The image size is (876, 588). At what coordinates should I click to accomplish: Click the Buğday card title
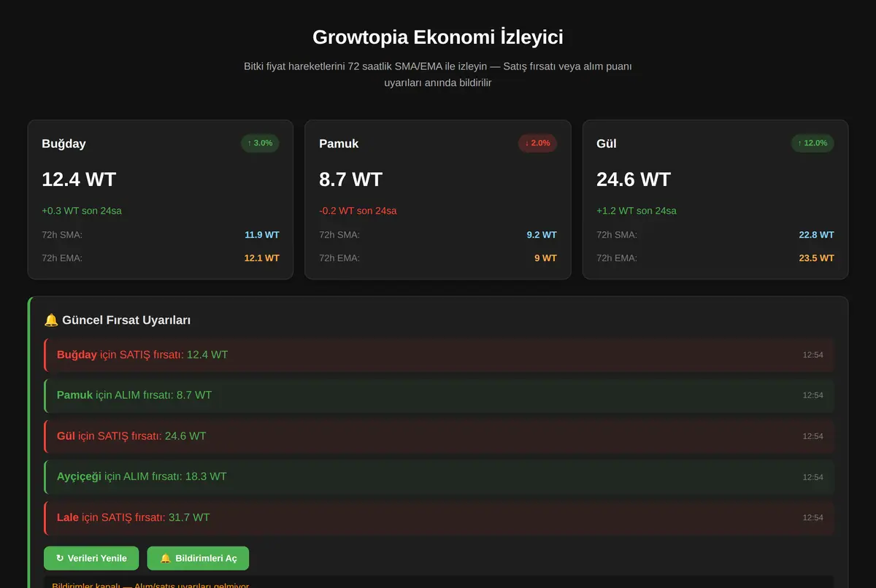64,144
